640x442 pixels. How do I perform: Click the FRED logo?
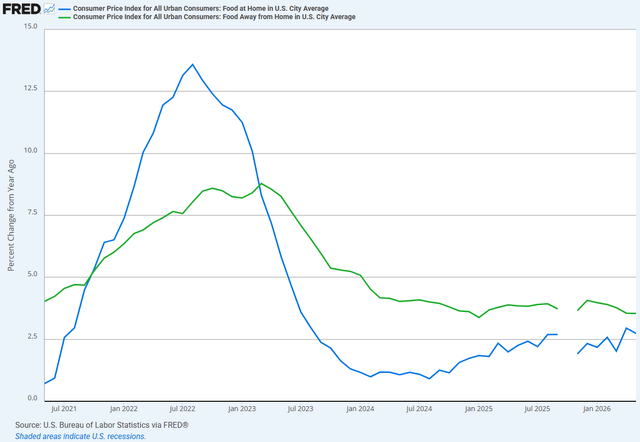click(22, 9)
